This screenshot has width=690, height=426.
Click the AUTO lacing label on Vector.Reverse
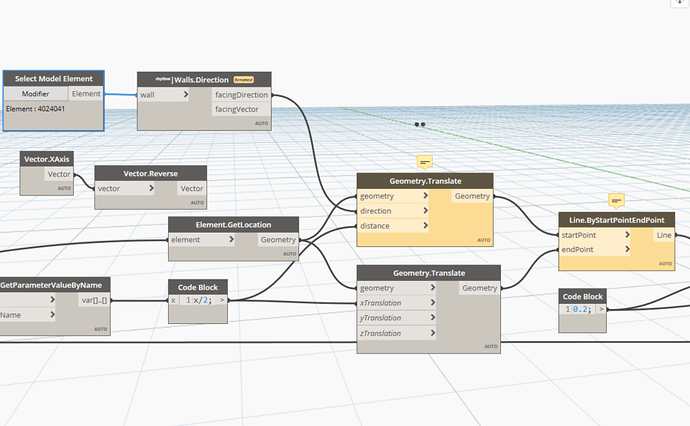coord(197,203)
